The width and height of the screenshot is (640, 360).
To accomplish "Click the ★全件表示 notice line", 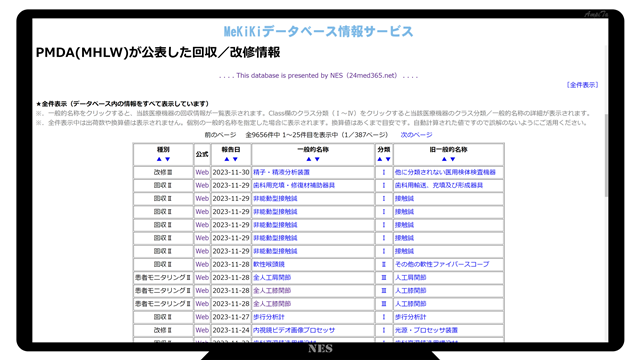I will tap(122, 104).
